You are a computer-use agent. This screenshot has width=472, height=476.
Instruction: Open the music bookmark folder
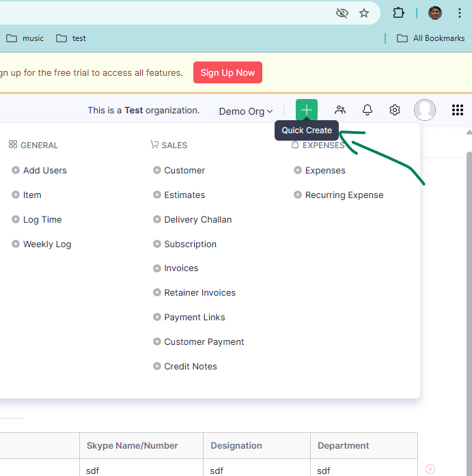coord(25,38)
